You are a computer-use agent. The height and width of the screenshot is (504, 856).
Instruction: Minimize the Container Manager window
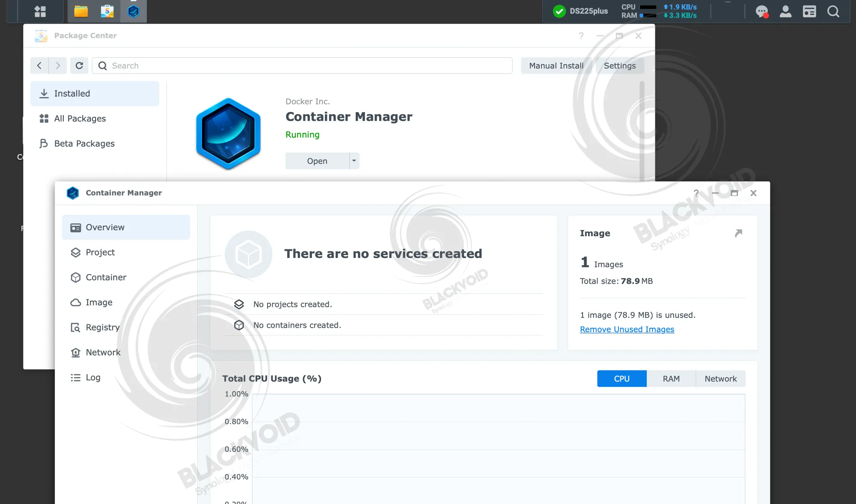click(715, 193)
